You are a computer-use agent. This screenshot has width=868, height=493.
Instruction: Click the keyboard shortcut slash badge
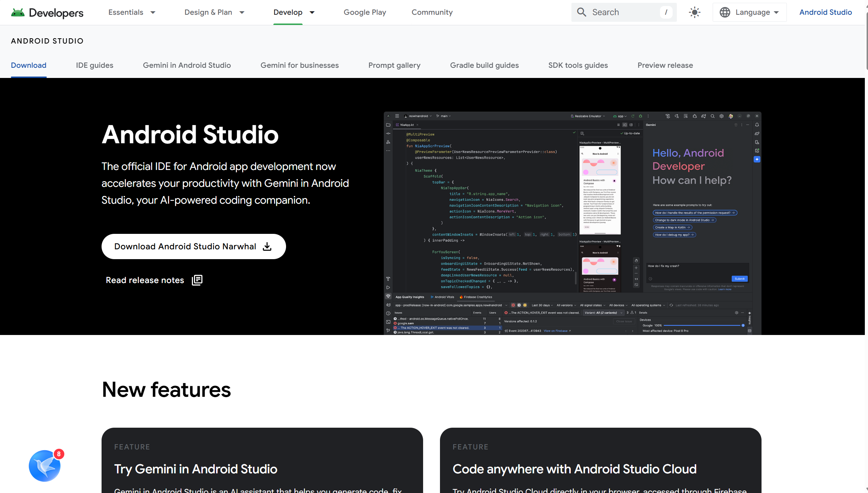click(x=666, y=12)
